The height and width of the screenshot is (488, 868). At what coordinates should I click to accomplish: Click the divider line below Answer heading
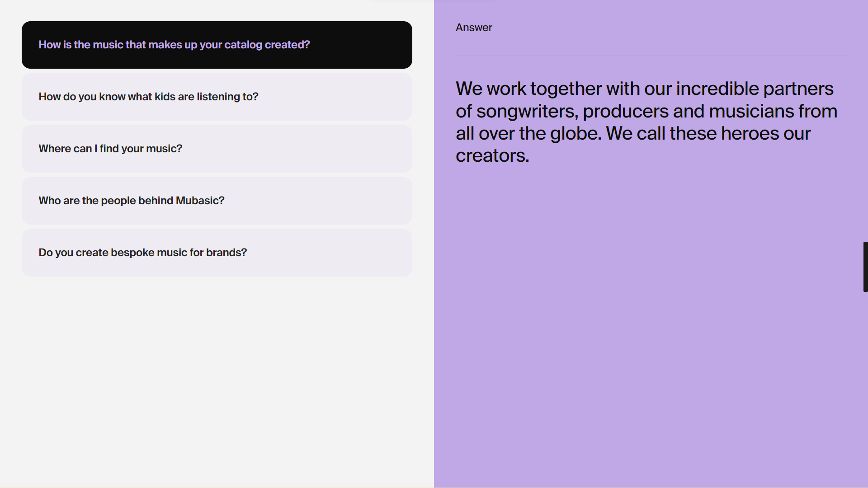pyautogui.click(x=651, y=56)
